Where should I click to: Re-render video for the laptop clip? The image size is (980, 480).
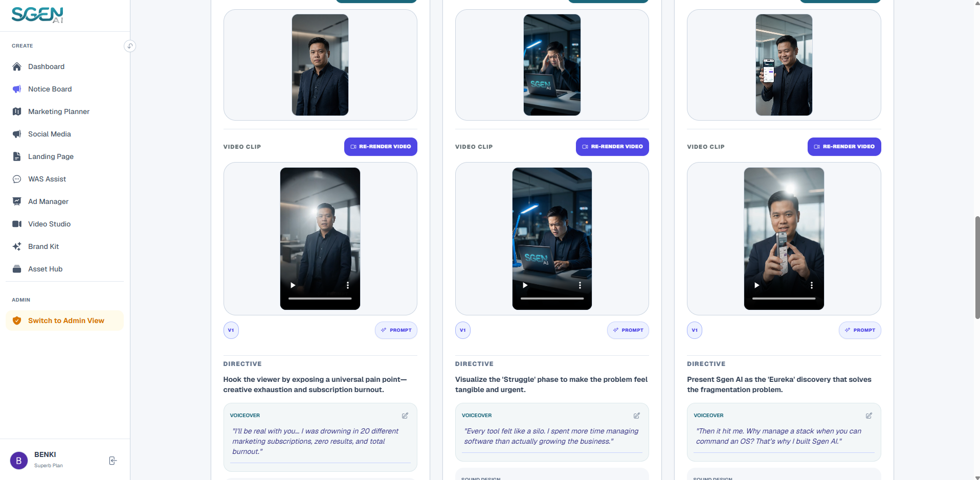click(x=612, y=147)
